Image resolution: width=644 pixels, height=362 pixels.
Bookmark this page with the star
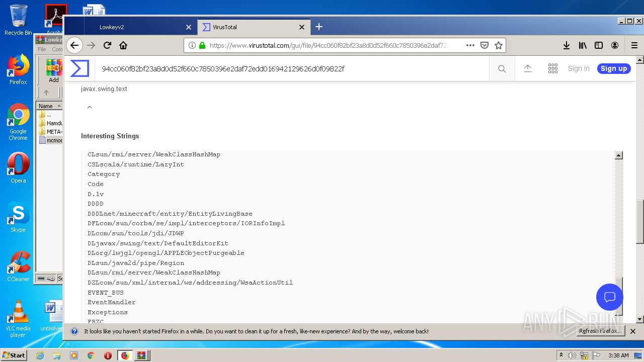(x=499, y=45)
